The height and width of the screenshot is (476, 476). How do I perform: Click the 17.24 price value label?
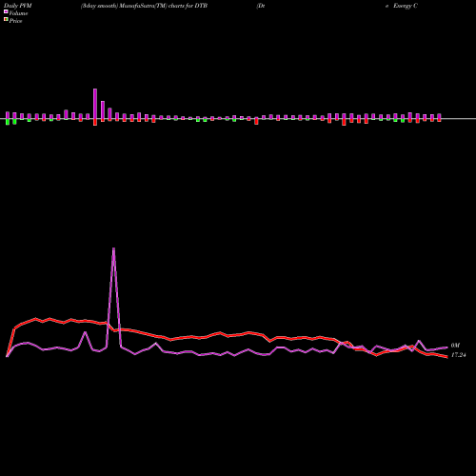(x=458, y=355)
